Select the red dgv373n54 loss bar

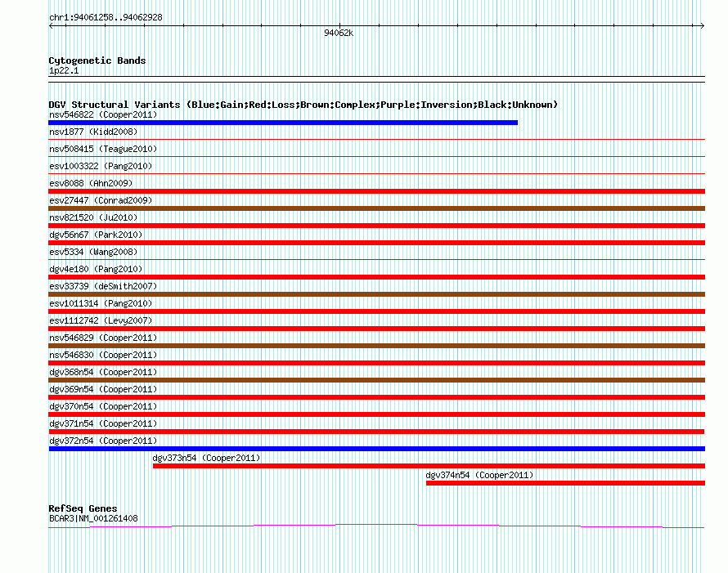coord(429,466)
